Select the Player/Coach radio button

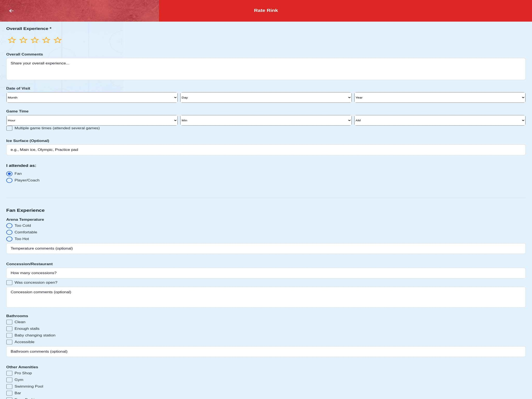click(x=9, y=180)
